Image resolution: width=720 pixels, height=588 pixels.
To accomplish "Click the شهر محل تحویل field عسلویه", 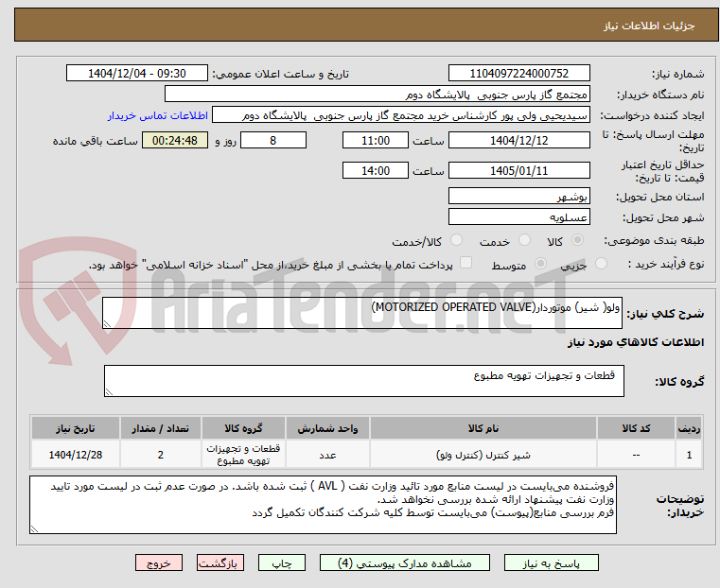I will point(518,216).
